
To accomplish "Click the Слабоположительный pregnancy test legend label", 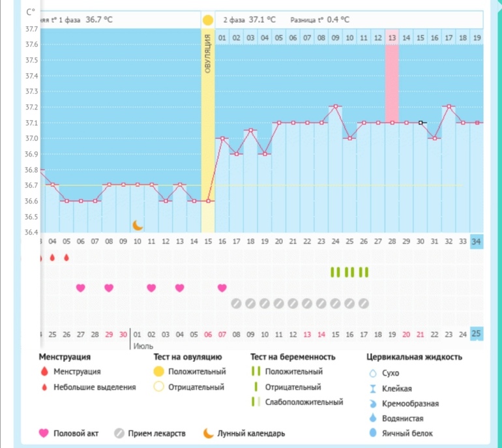I will 304,402.
